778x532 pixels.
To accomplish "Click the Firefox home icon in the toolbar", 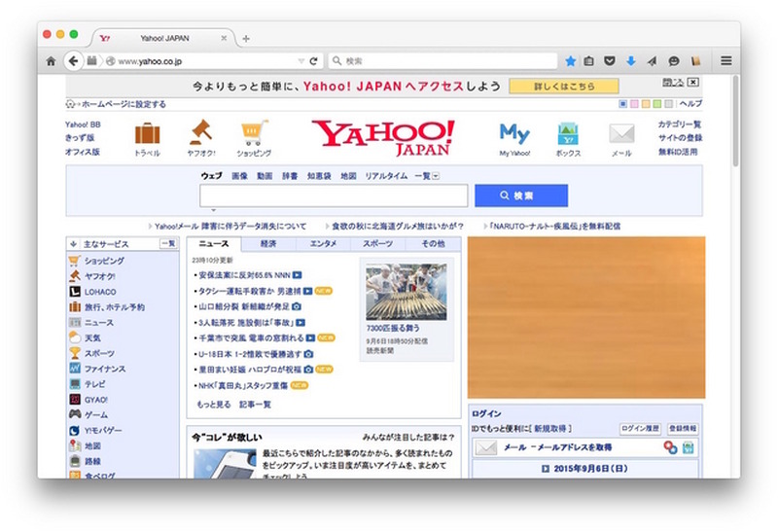I will [51, 61].
